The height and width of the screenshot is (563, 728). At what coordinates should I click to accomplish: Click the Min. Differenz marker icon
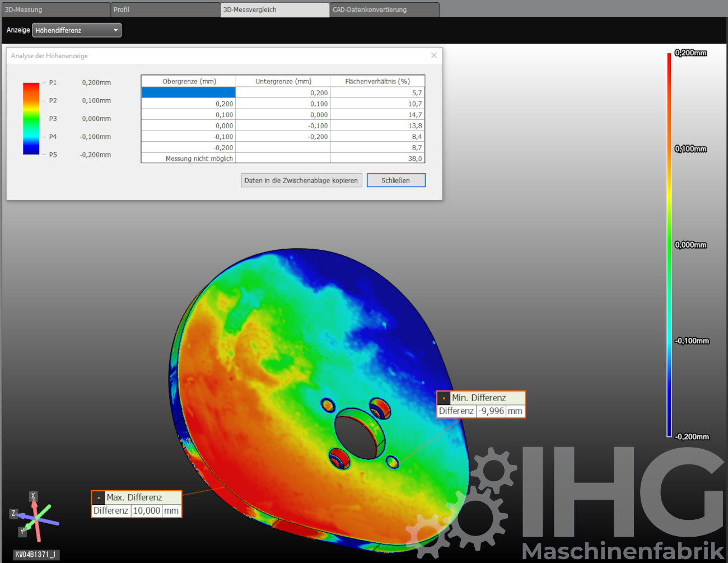pos(444,398)
